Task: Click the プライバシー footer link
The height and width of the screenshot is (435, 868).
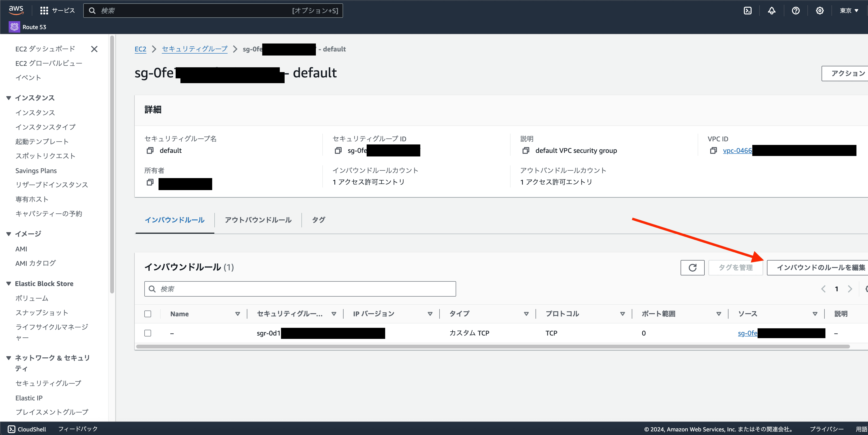Action: (827, 429)
